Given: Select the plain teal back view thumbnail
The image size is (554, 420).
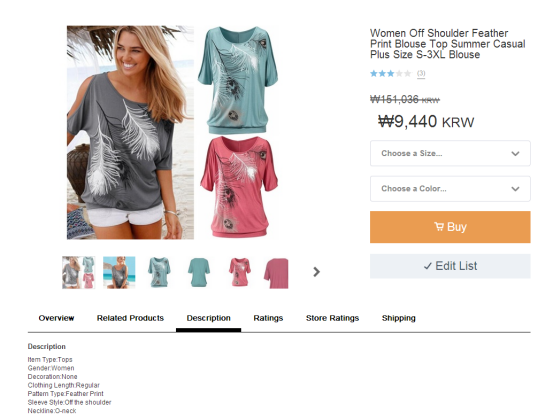Looking at the screenshot, I should pyautogui.click(x=199, y=272).
